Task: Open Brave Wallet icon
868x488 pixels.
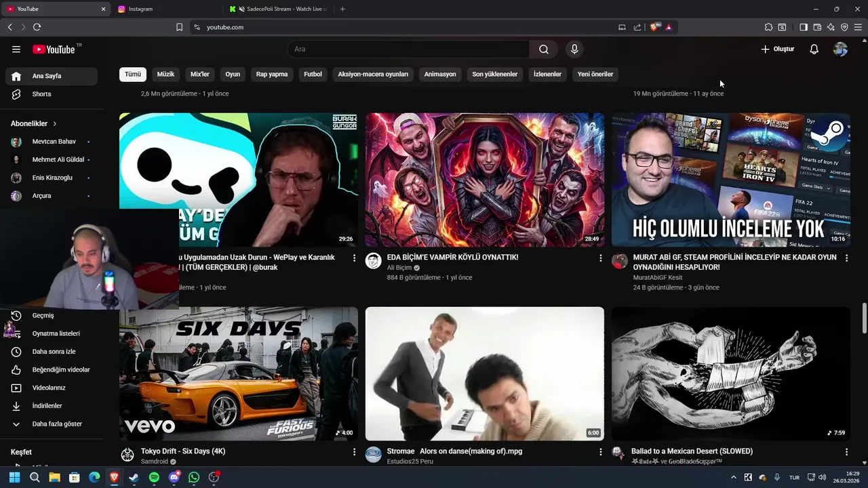Action: (817, 27)
